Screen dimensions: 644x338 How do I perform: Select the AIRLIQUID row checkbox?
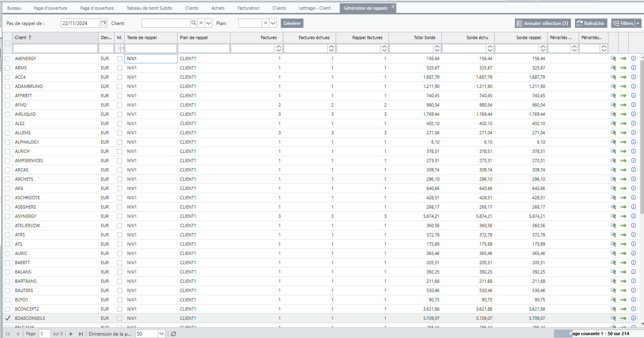[x=8, y=114]
